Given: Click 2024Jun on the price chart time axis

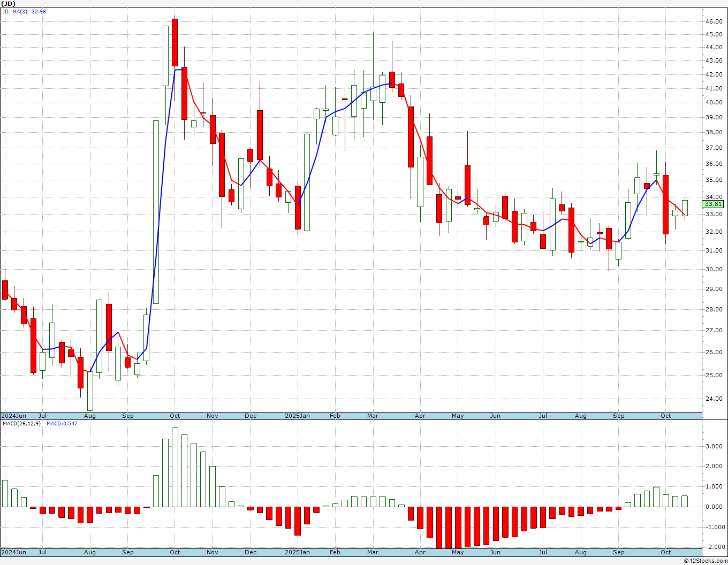Looking at the screenshot, I should (x=13, y=416).
